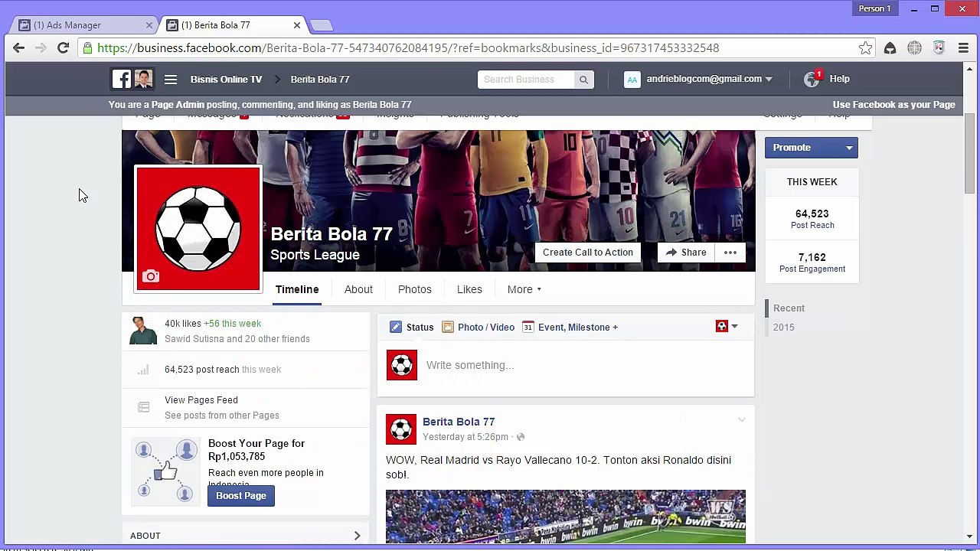
Task: Switch to the Ads Manager browser tab
Action: tap(86, 25)
